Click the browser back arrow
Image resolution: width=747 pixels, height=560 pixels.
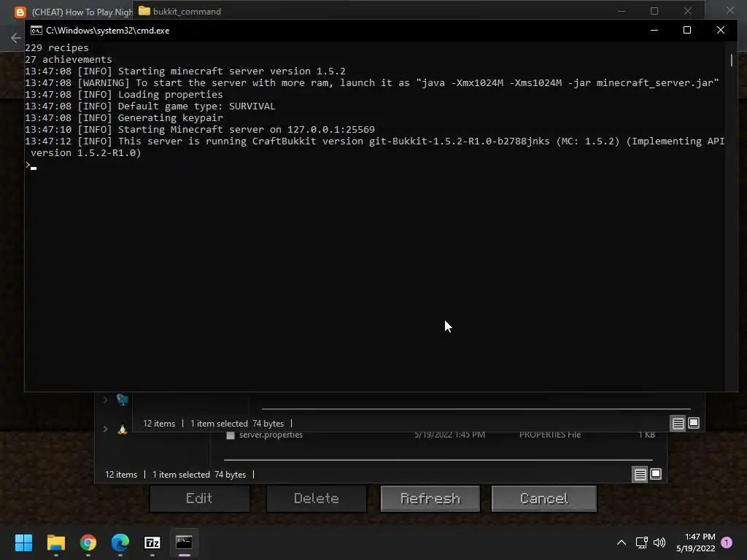15,38
